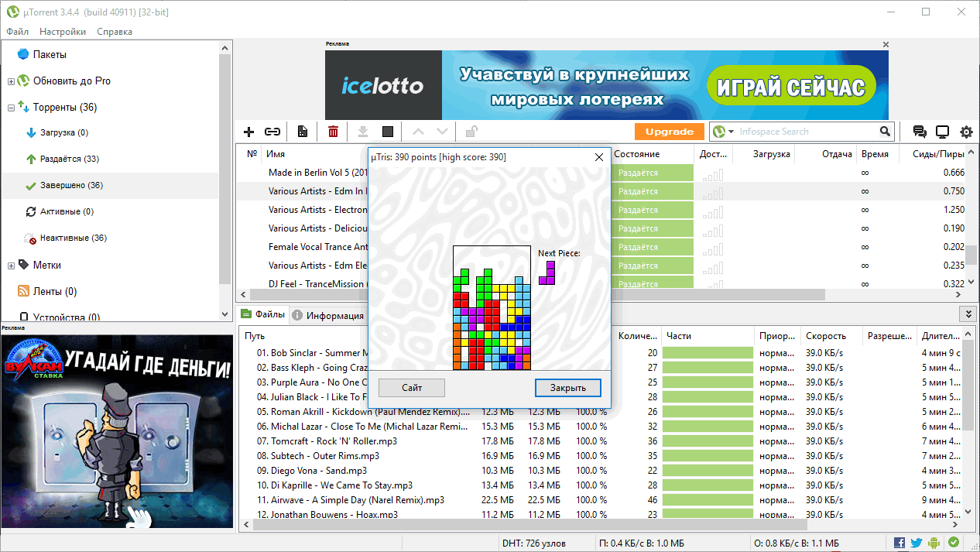This screenshot has height=552, width=980.
Task: Expand the Обновить до Pro node
Action: [x=11, y=81]
